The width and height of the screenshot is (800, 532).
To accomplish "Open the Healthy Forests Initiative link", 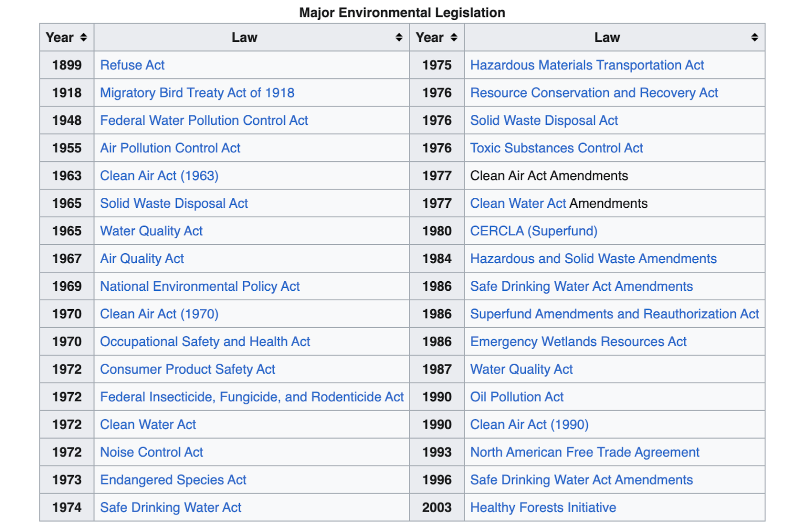I will 543,508.
